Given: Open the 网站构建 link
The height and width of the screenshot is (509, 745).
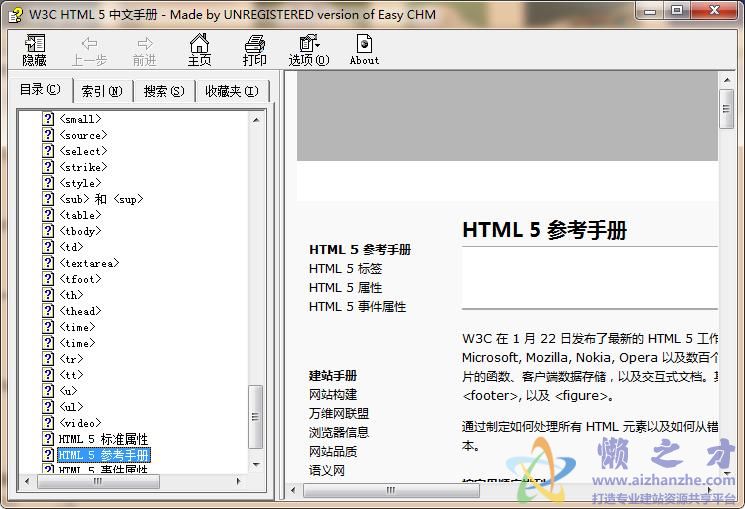Looking at the screenshot, I should (333, 394).
